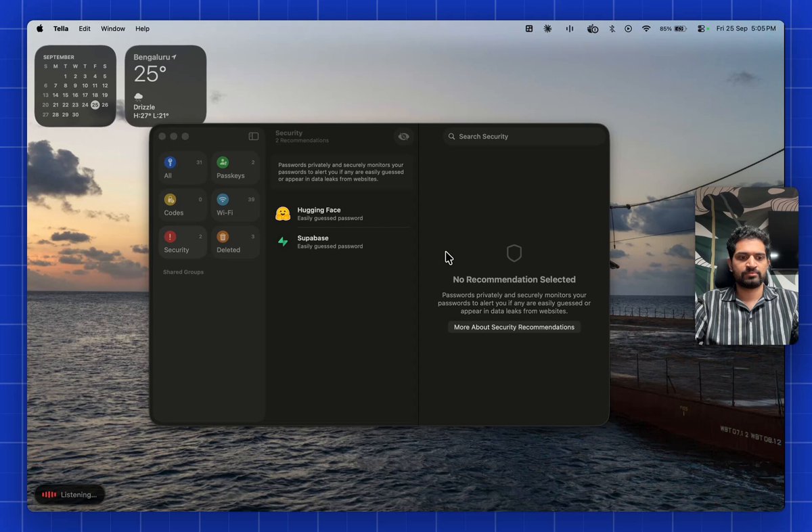Screen dimensions: 812x532
Task: Select the All passwords category
Action: (183, 168)
